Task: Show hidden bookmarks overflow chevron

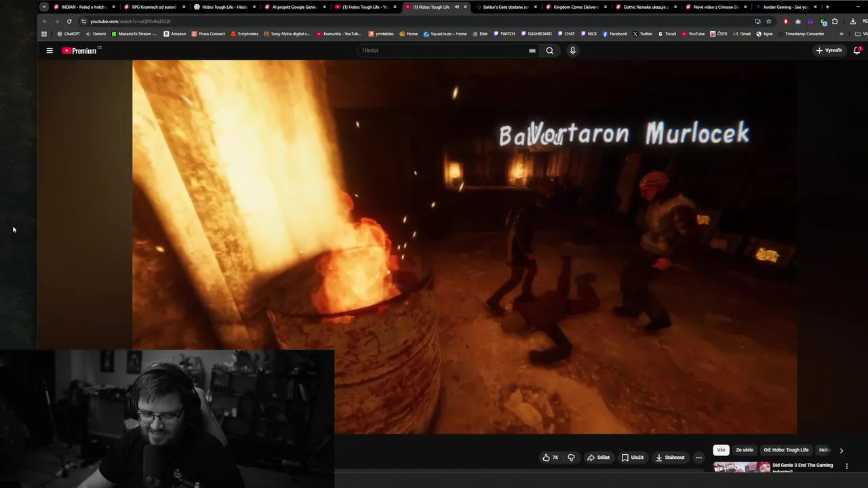Action: (x=842, y=34)
